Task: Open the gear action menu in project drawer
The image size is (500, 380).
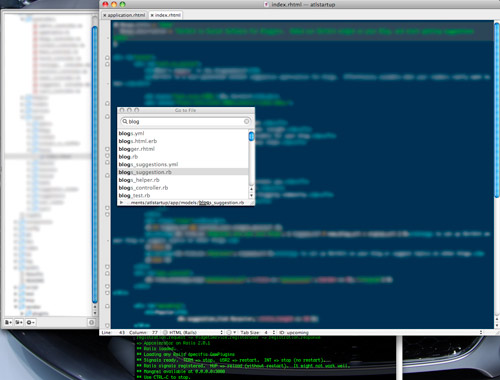Action: click(30, 322)
